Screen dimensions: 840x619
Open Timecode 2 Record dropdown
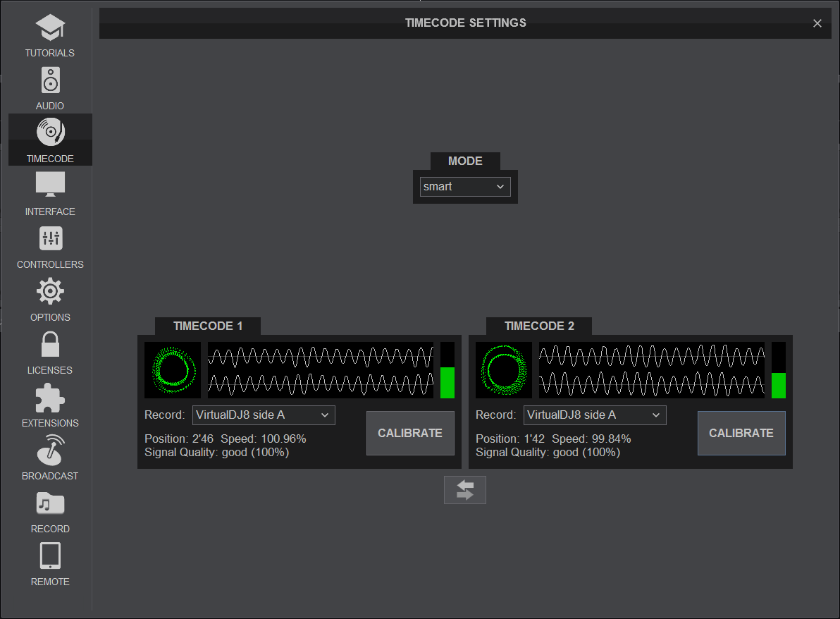(595, 415)
